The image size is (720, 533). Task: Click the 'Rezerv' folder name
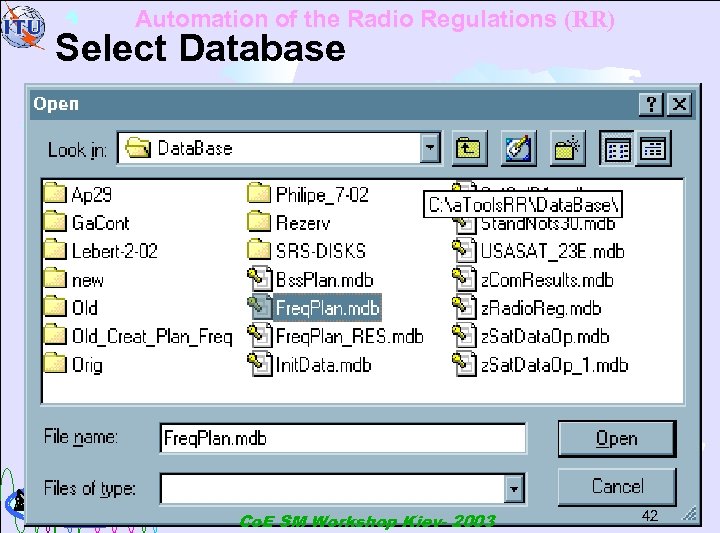tap(303, 223)
